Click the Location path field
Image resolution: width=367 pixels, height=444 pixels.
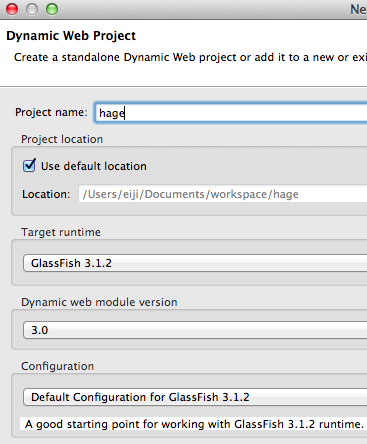[223, 194]
